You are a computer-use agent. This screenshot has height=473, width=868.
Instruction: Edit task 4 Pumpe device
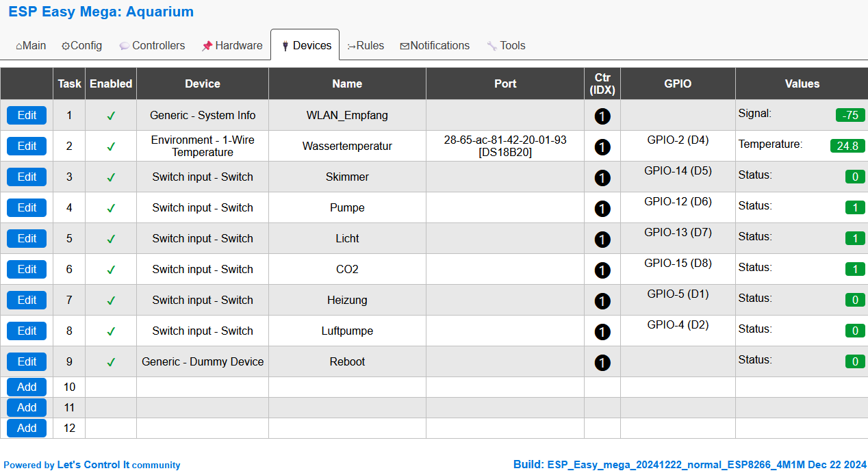pos(27,207)
